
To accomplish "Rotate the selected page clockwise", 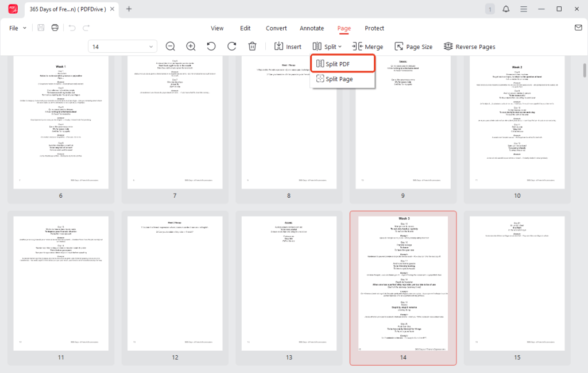I will [232, 46].
